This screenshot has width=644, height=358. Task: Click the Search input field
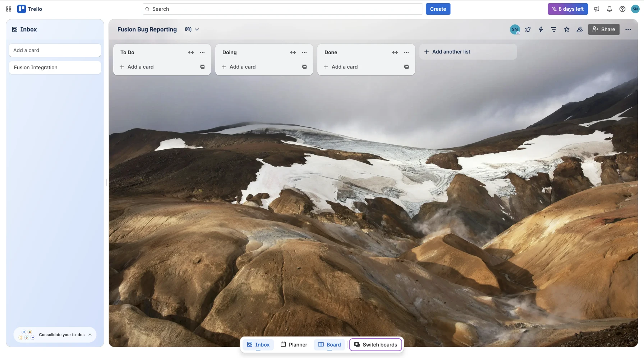click(282, 9)
